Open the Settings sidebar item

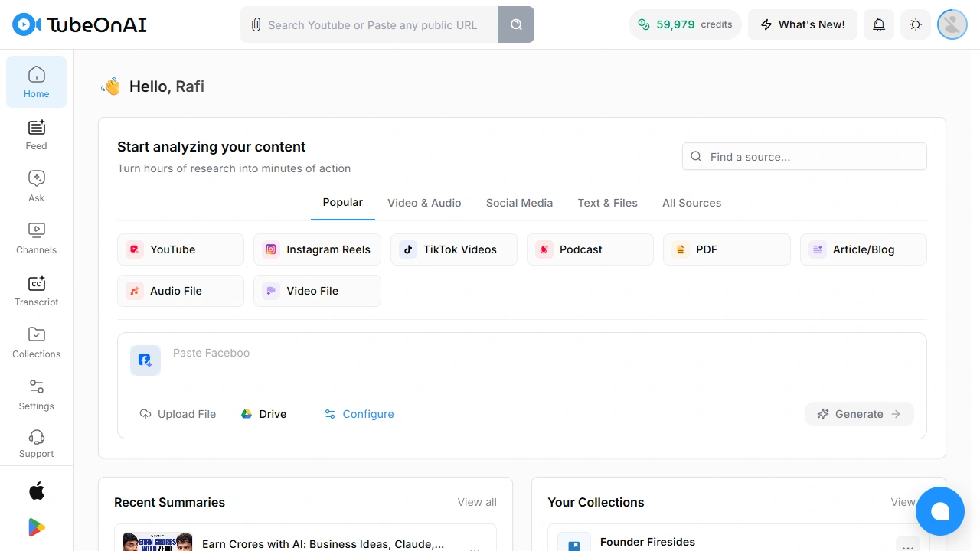[36, 394]
